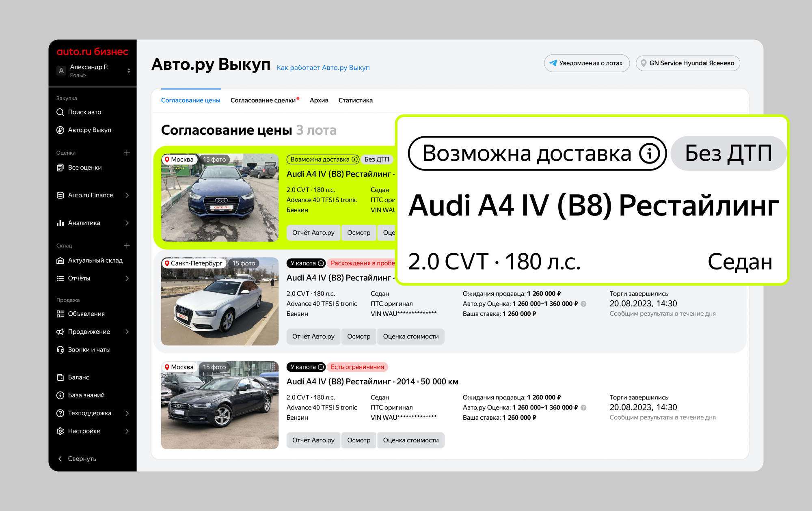Click the info icon on the third lot's У капота badge
Image resolution: width=812 pixels, height=511 pixels.
(321, 367)
